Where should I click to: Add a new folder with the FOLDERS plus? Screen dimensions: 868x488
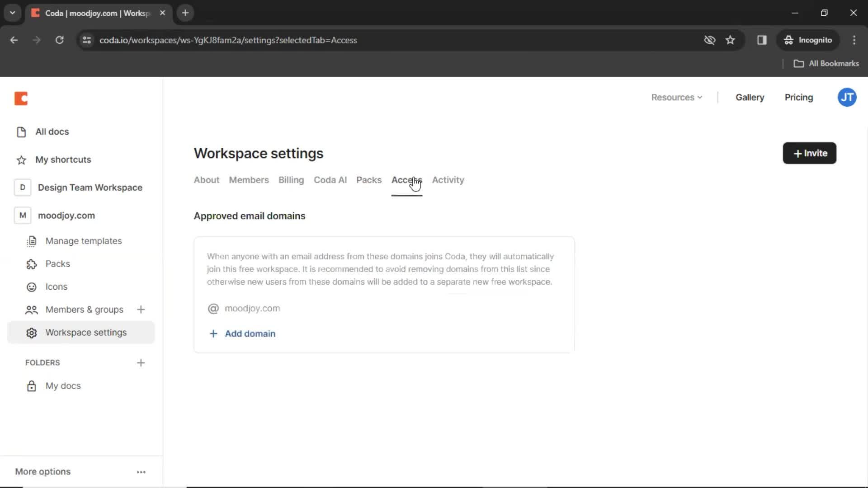(x=141, y=363)
